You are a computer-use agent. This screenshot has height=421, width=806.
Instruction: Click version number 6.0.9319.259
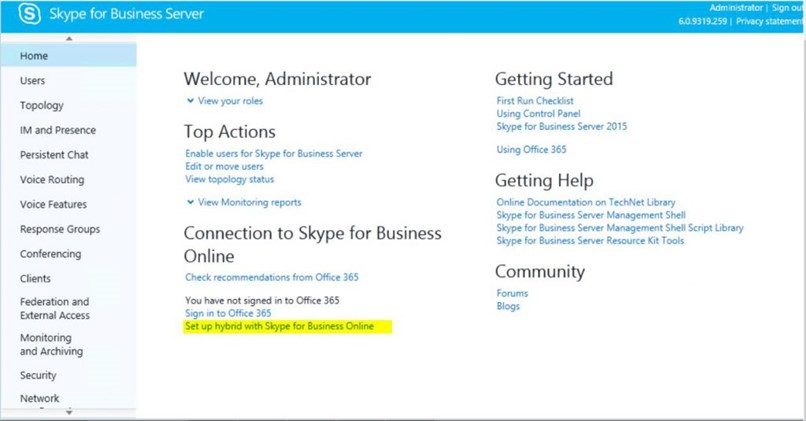tap(703, 21)
